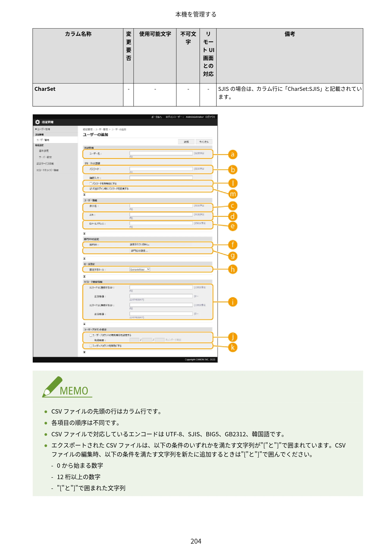Image resolution: width=392 pixels, height=555 pixels.
Task: Open the GeneralUser role dropdown
Action: click(140, 269)
